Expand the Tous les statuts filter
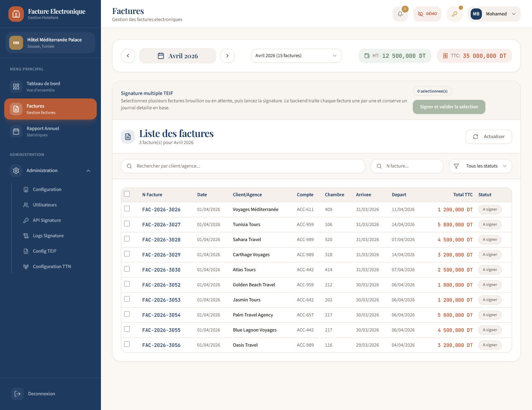This screenshot has height=410, width=532. (480, 166)
